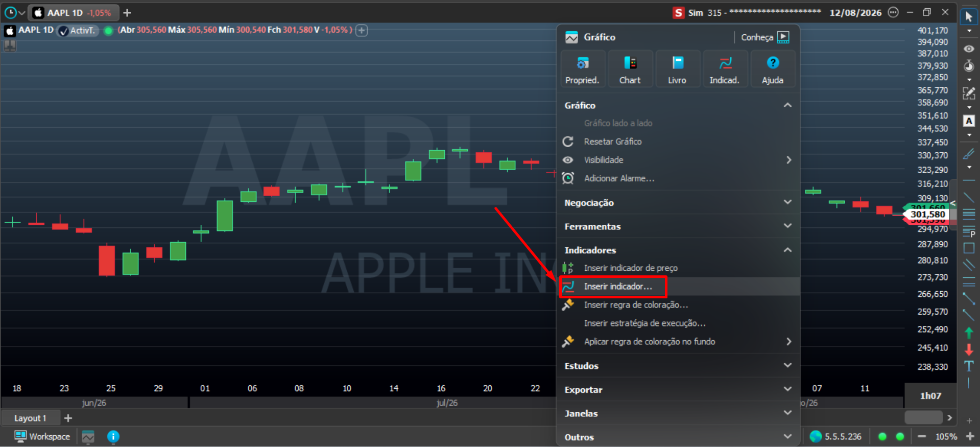
Task: Click the 105% zoom level text
Action: (x=946, y=437)
